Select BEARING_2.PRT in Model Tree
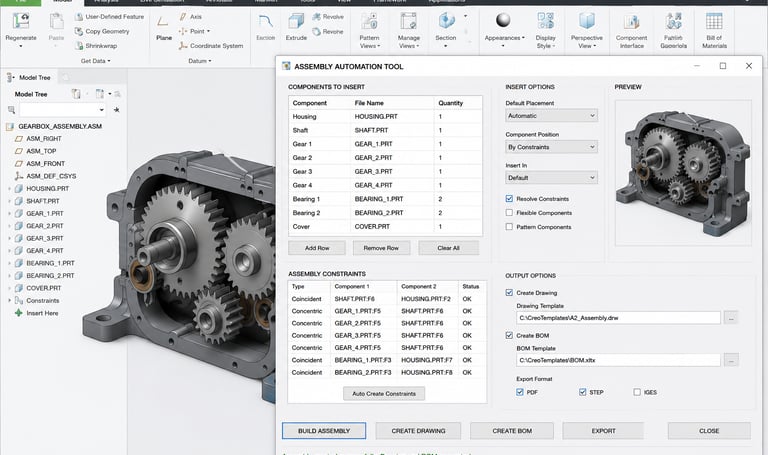The height and width of the screenshot is (455, 768). pyautogui.click(x=45, y=276)
